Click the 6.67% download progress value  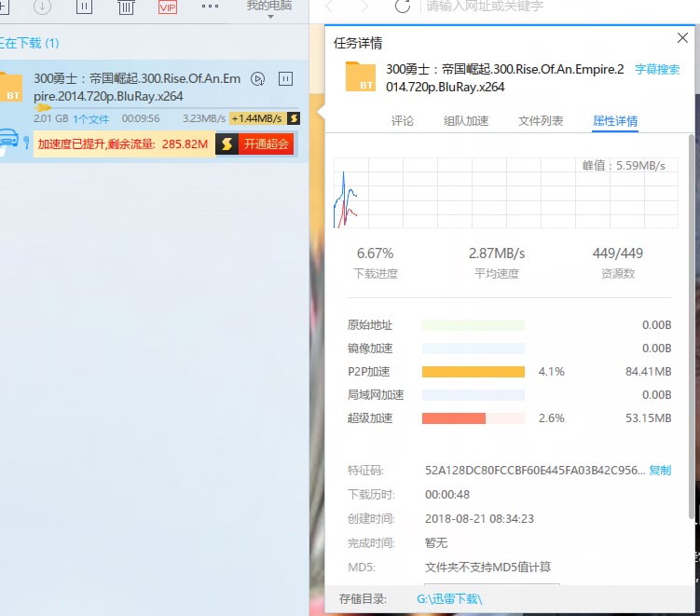coord(375,253)
